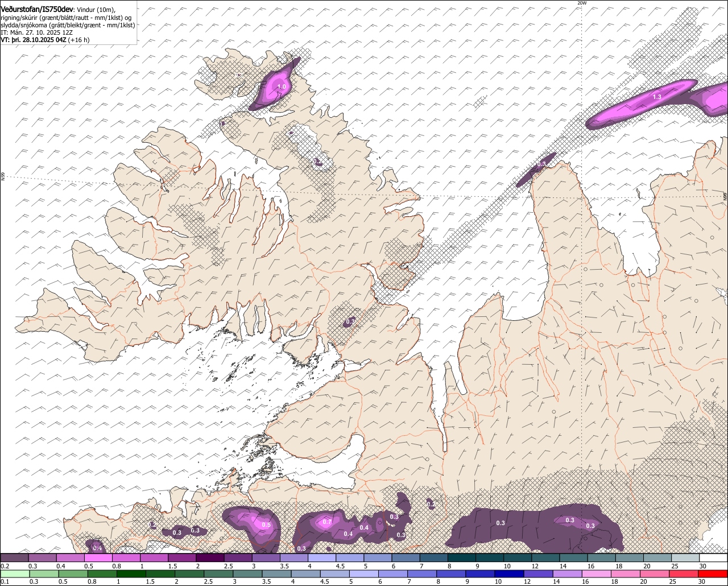
Task: Click the 0.2 label in the snow legend
Action: point(5,566)
